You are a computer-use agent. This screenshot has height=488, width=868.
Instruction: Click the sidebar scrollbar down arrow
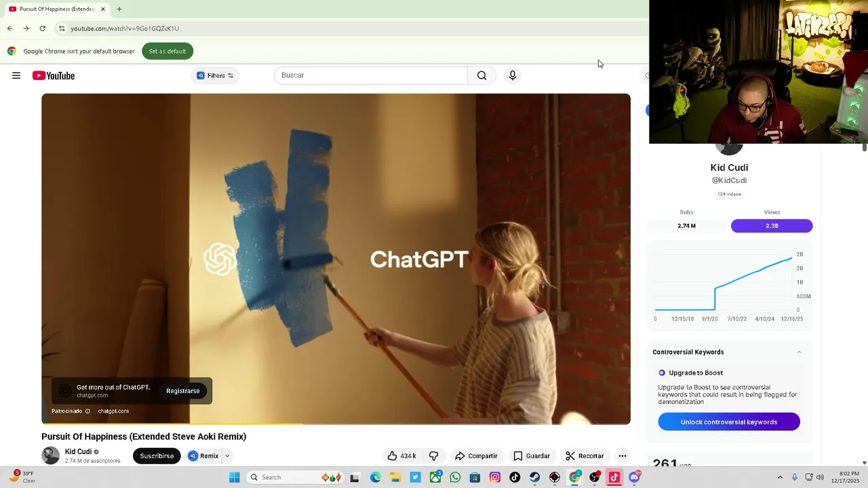tap(864, 463)
